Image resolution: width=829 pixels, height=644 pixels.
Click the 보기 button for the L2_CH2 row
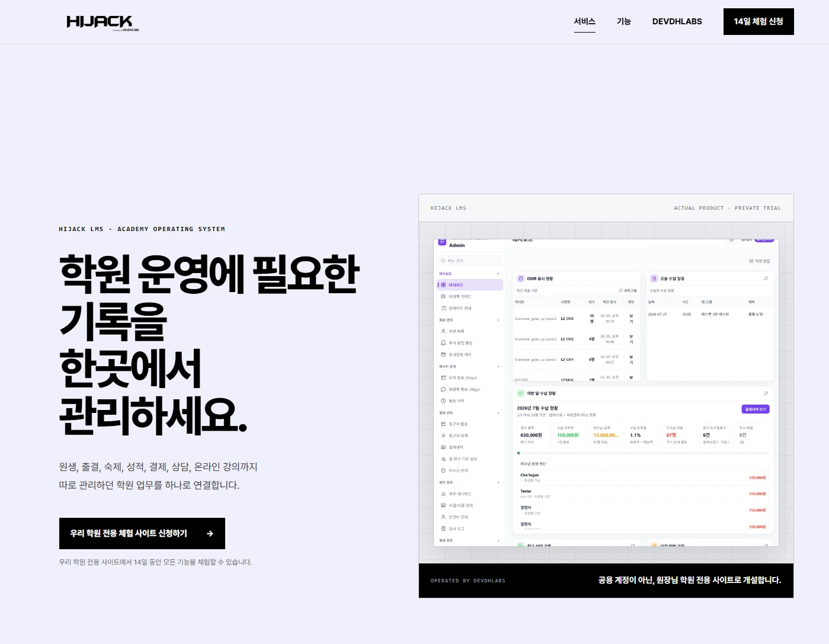[x=631, y=339]
